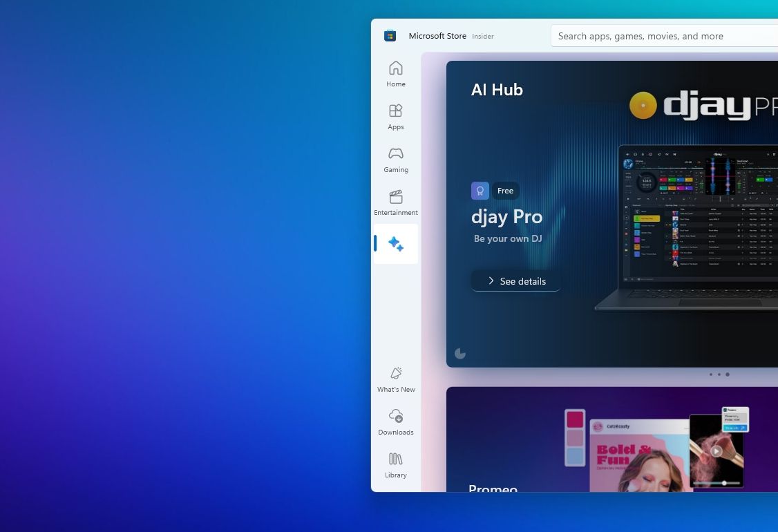The width and height of the screenshot is (778, 532).
Task: Click the Promeo title text
Action: pos(493,488)
